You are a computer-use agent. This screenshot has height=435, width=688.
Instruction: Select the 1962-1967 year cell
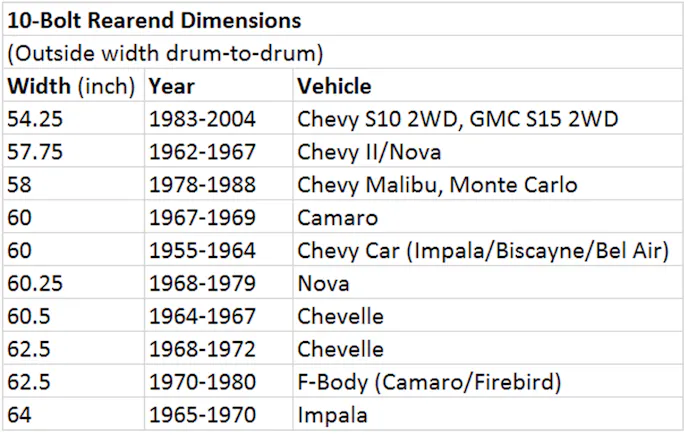pyautogui.click(x=202, y=152)
